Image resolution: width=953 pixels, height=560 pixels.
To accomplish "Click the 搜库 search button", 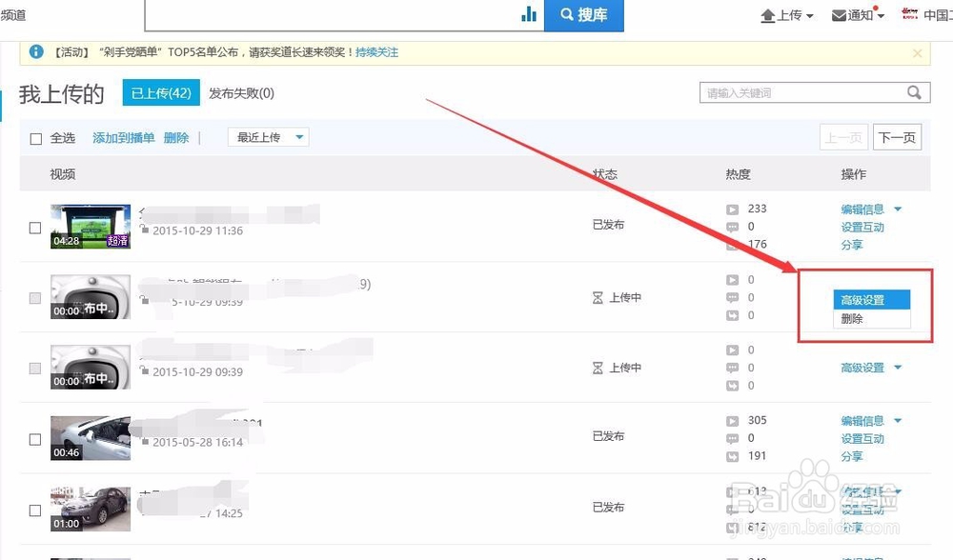I will click(584, 15).
